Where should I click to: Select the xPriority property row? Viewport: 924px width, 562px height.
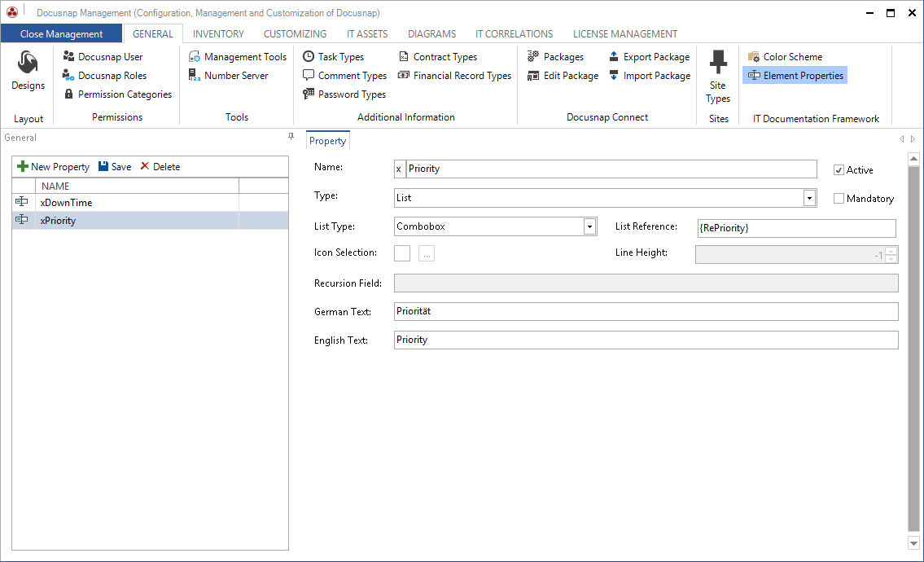pos(150,221)
